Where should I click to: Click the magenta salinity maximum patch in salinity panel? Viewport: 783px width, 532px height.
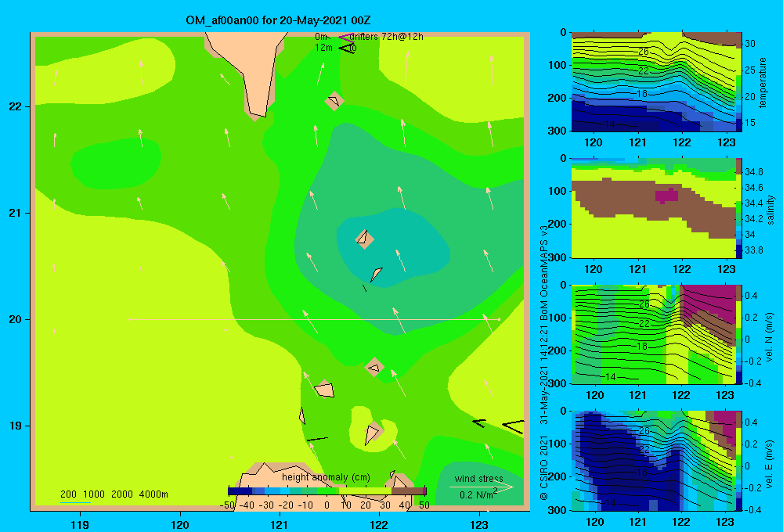[666, 195]
